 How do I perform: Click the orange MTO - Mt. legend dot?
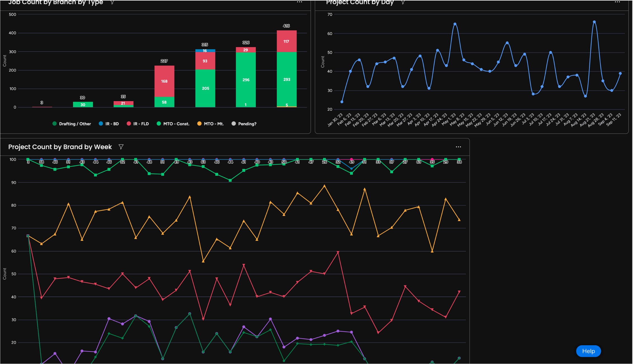point(199,123)
